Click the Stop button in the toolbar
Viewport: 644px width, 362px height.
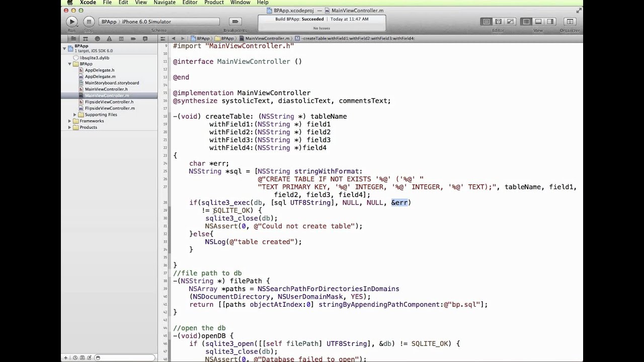tap(89, 22)
